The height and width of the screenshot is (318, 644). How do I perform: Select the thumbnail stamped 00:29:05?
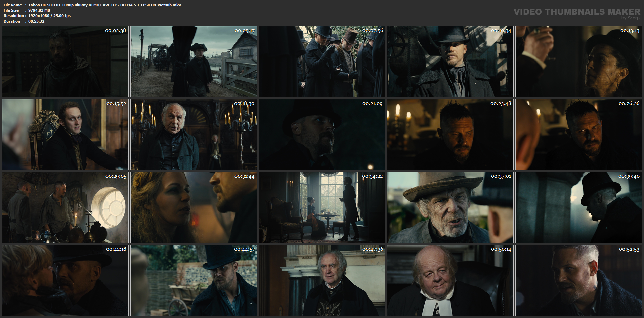coord(66,207)
